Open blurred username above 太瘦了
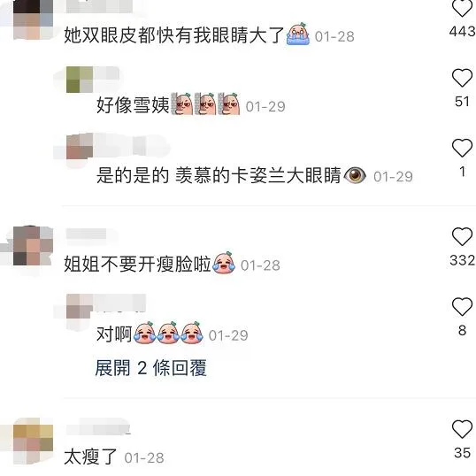The image size is (476, 476). [x=97, y=428]
